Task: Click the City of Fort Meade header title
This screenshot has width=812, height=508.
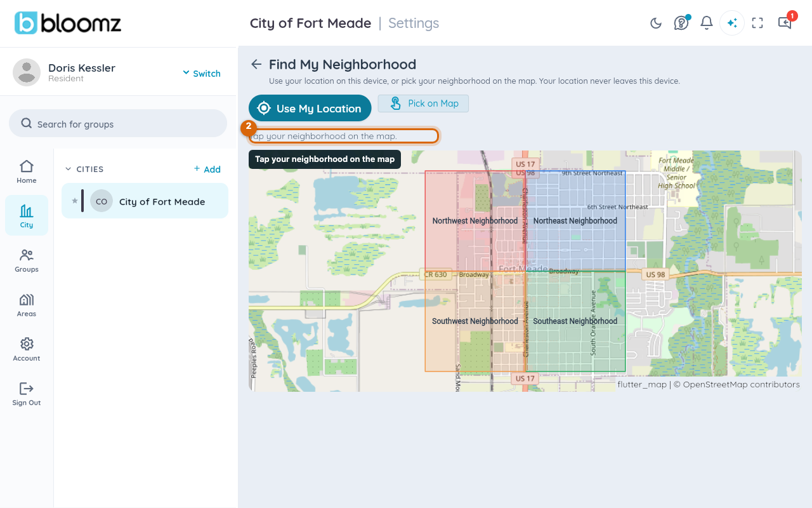Action: [310, 23]
